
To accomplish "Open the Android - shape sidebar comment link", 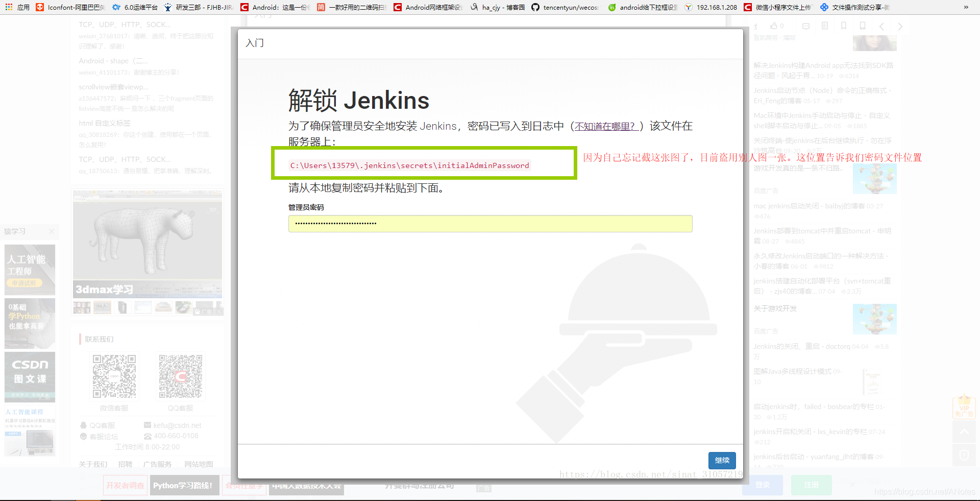I will pos(113,61).
